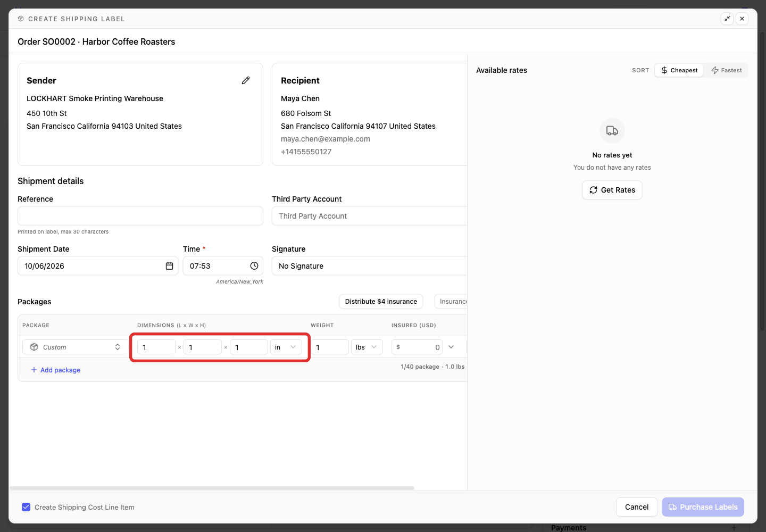Click the insured amount field
The height and width of the screenshot is (532, 766).
click(417, 347)
